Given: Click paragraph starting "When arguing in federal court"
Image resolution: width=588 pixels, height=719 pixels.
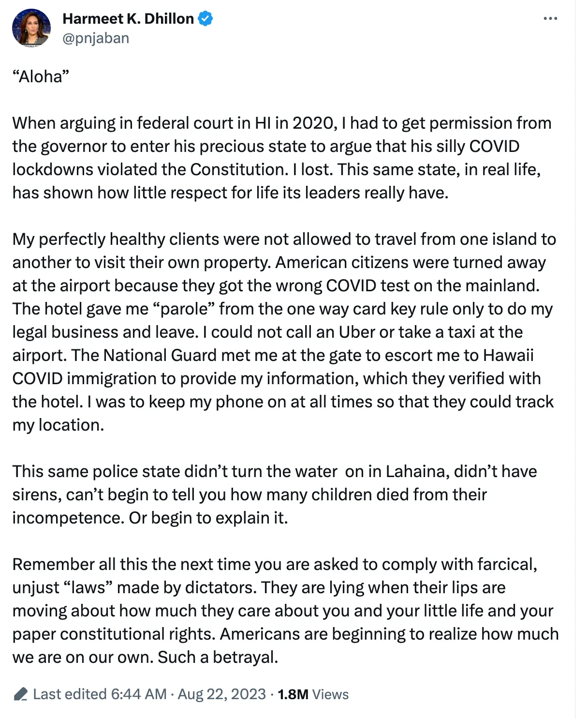Looking at the screenshot, I should pos(282,158).
